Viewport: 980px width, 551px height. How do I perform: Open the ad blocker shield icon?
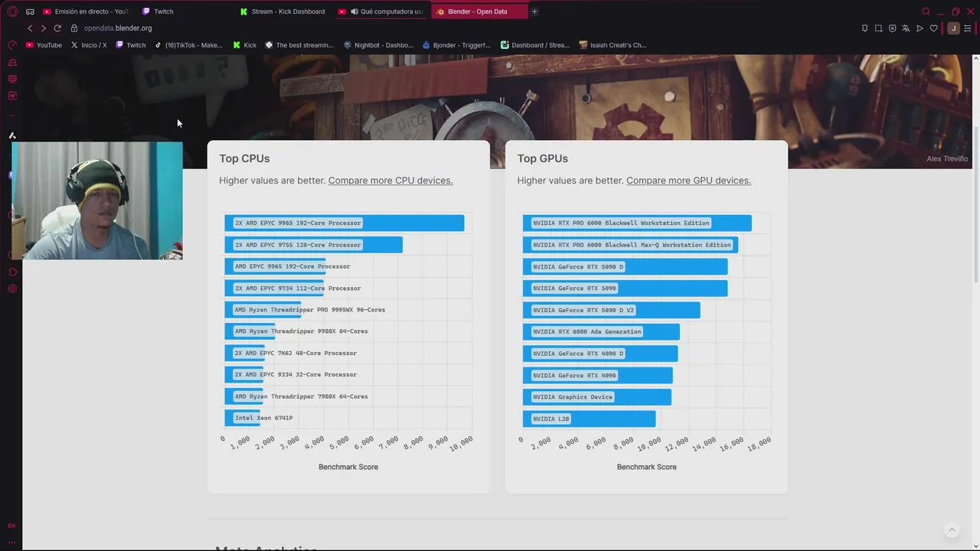tap(892, 28)
